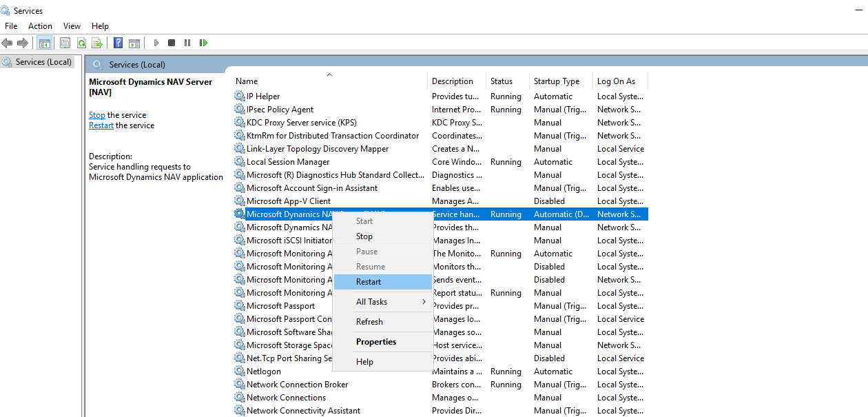Click the Services (Local) header in details pane

point(137,65)
